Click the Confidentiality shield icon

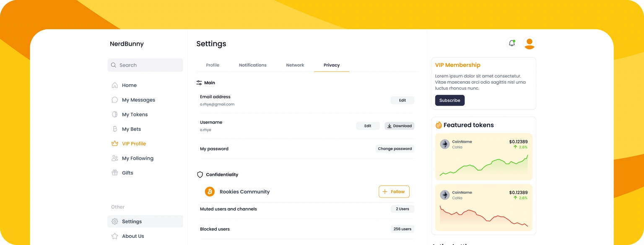[200, 175]
